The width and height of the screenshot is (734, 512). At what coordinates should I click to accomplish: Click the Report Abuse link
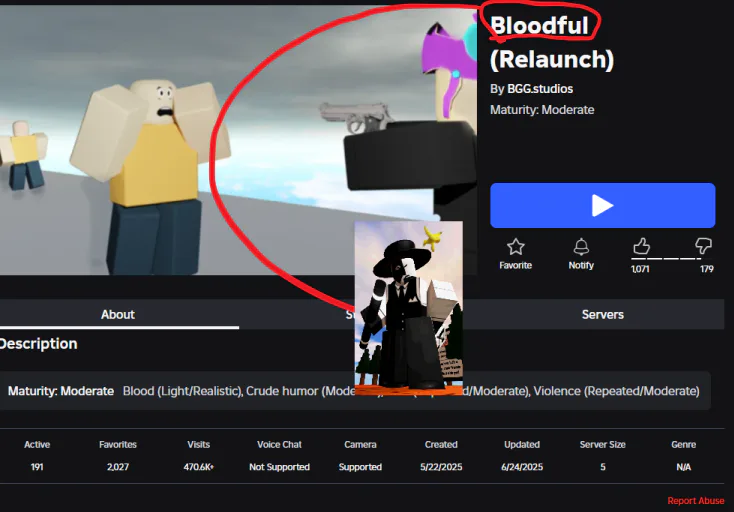[x=696, y=501]
